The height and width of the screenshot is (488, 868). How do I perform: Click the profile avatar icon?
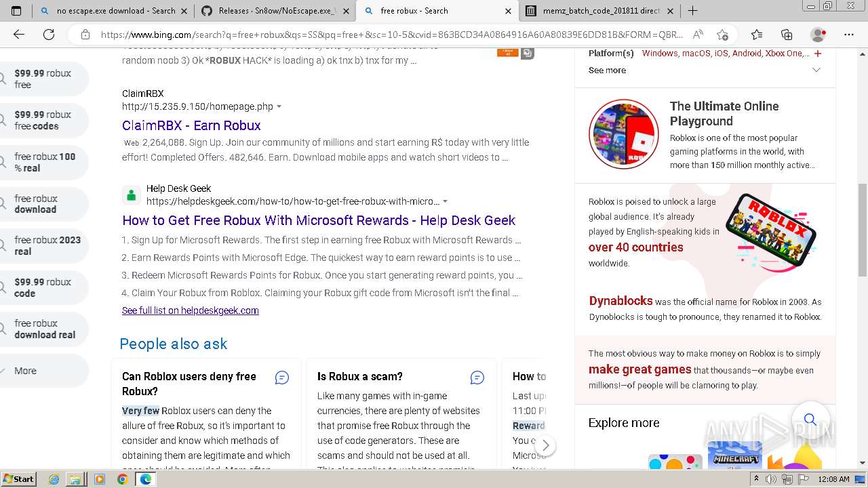[x=818, y=35]
